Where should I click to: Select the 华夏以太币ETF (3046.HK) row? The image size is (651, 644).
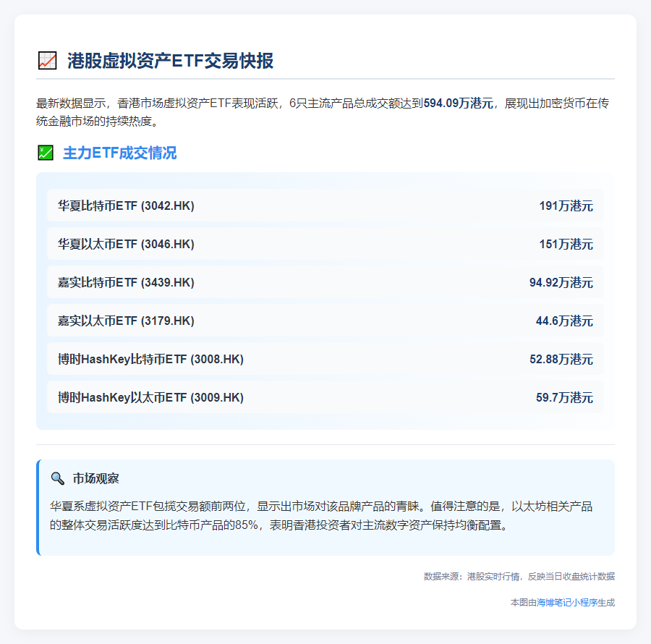point(126,244)
